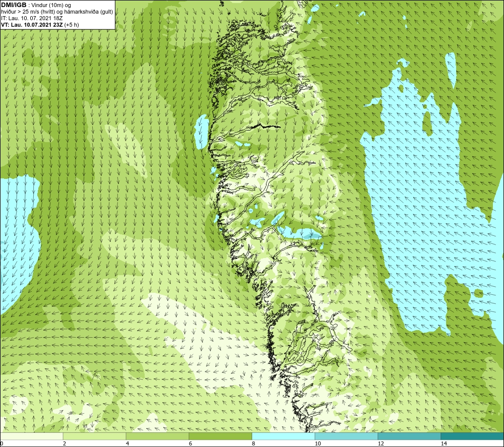
Task: Click the scale label '12'
Action: tap(381, 444)
